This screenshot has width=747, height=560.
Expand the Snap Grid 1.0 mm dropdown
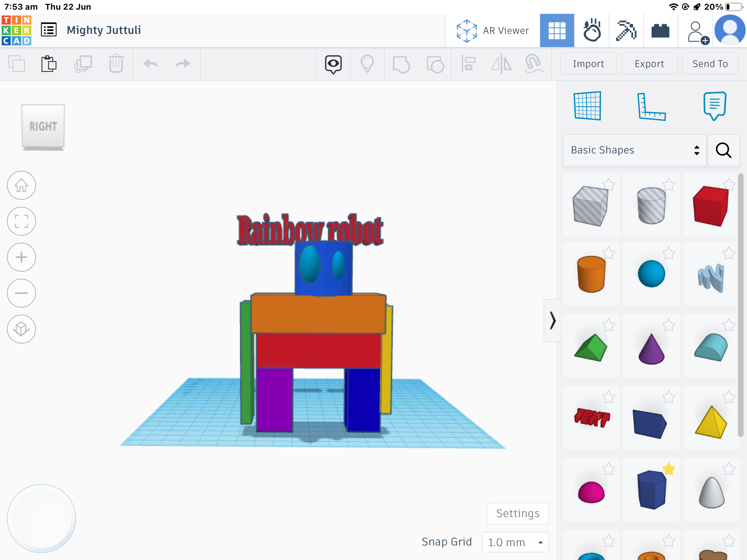click(515, 542)
